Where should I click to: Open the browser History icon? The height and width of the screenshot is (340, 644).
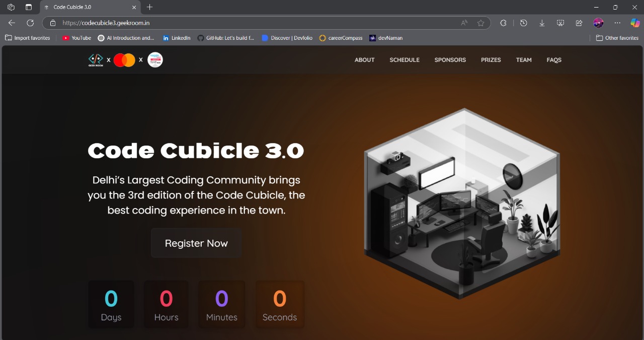pos(523,23)
